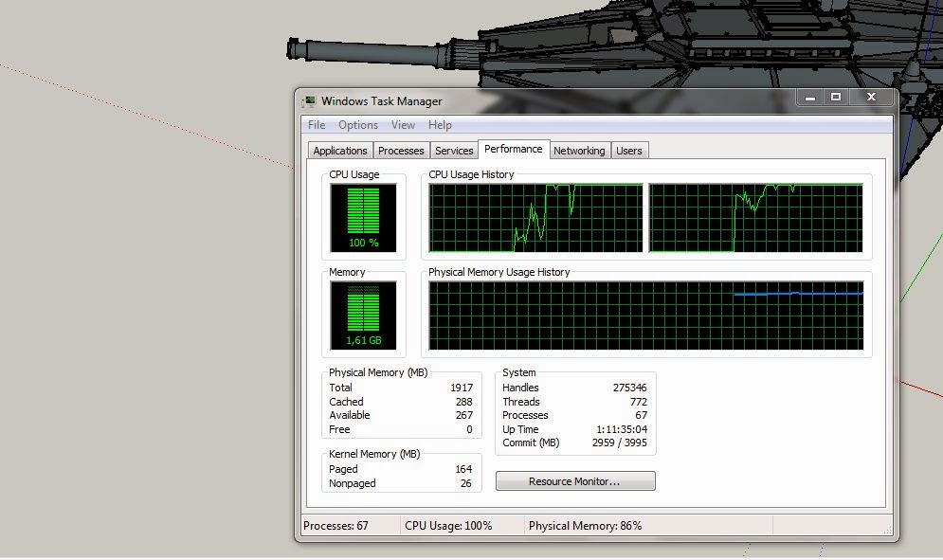The width and height of the screenshot is (943, 560).
Task: Click the Available memory value 267
Action: (x=463, y=416)
